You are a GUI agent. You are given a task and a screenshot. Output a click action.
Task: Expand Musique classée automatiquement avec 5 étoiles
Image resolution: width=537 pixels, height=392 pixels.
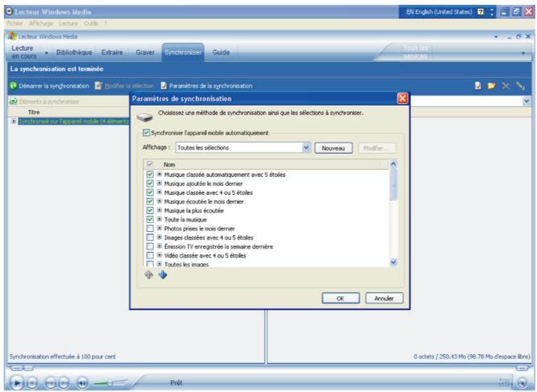coord(159,174)
